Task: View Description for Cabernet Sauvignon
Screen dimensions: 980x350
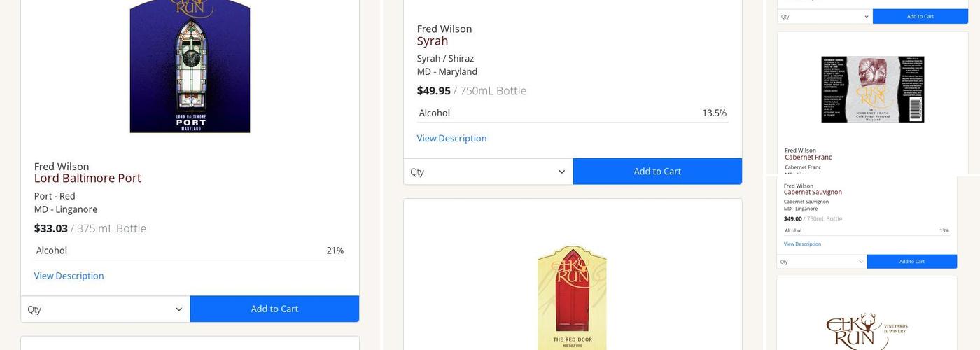Action: tap(802, 244)
